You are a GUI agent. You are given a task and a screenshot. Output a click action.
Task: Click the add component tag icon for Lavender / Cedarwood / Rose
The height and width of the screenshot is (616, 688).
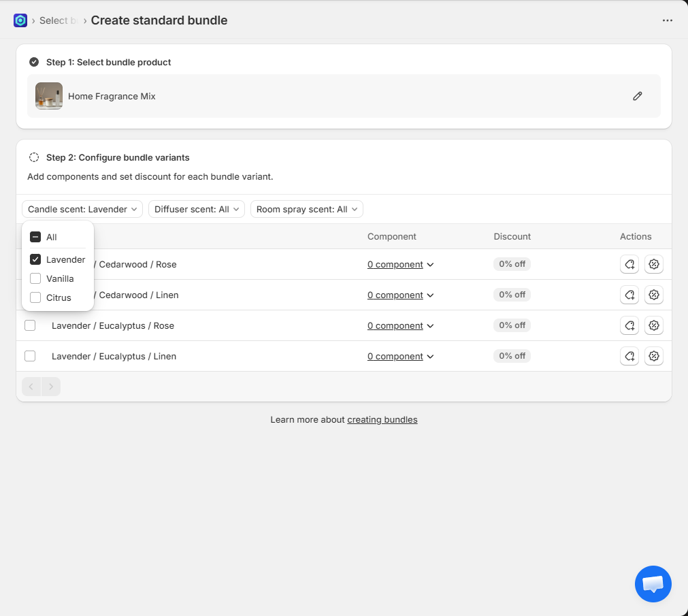629,264
